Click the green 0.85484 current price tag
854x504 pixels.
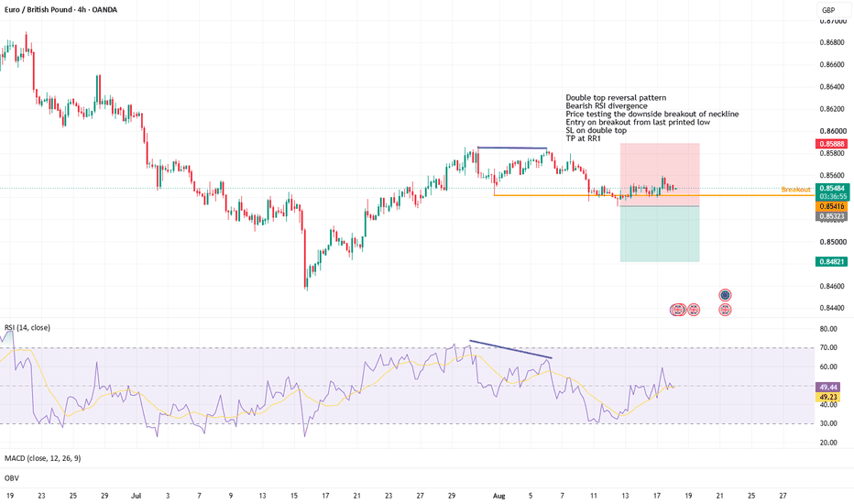832,188
